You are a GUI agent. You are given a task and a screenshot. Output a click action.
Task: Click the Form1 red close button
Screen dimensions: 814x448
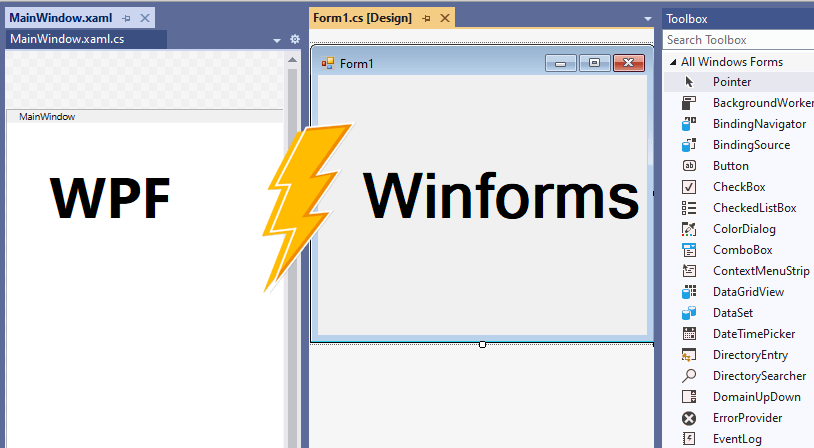click(629, 63)
